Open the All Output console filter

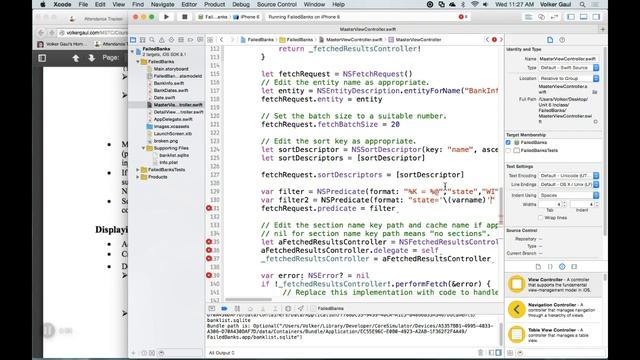pos(222,353)
